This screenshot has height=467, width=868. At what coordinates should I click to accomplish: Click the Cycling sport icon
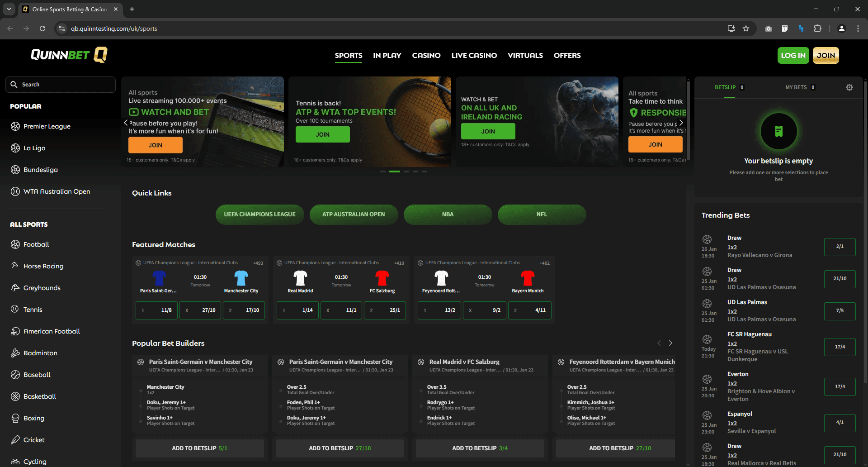coord(15,462)
